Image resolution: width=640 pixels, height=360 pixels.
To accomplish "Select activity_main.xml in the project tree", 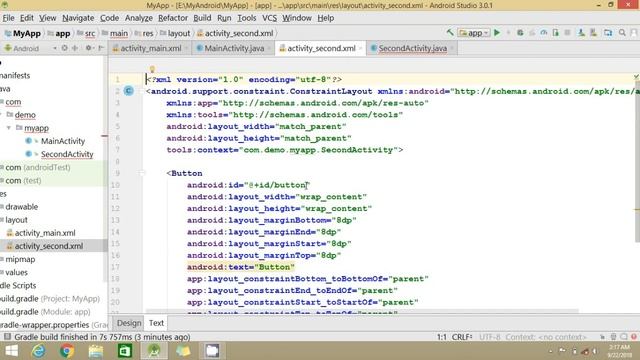I will (45, 233).
